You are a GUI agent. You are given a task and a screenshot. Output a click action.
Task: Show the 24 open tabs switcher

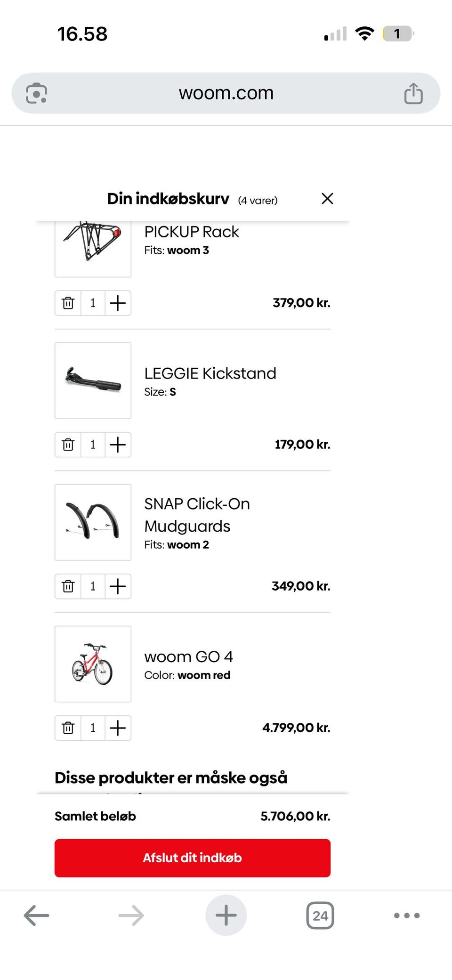(x=320, y=915)
